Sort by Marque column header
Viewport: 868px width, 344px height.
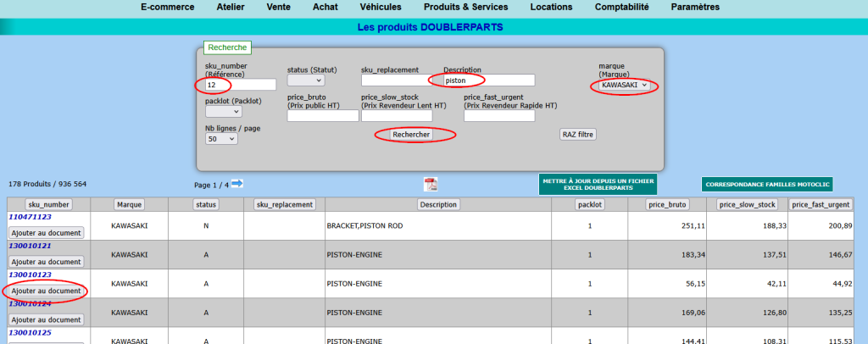tap(129, 205)
